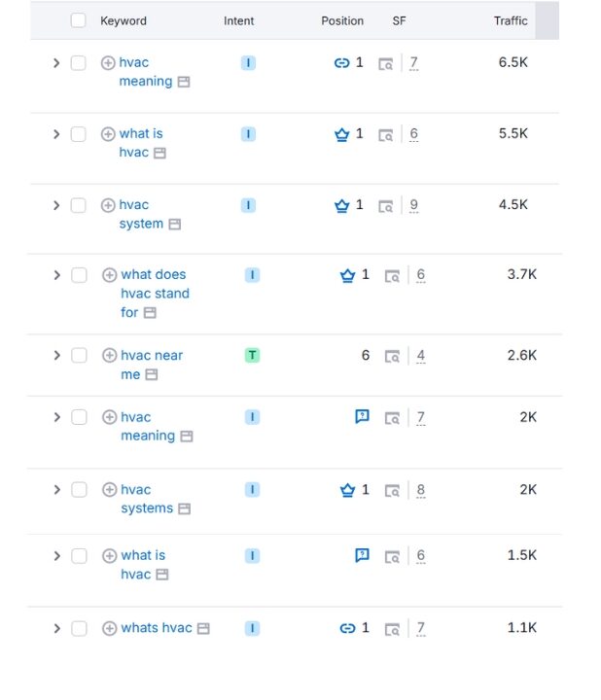
Task: Expand the 'hvac system' row chevron
Action: (56, 205)
